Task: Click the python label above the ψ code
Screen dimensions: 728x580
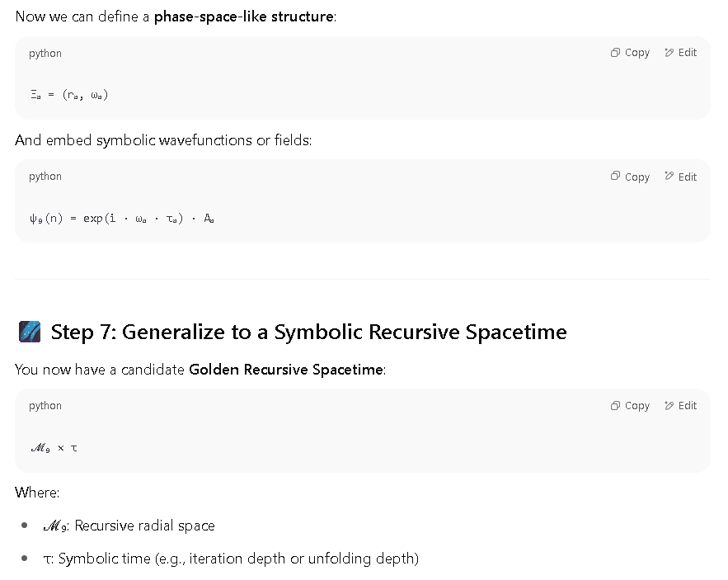Action: [45, 177]
